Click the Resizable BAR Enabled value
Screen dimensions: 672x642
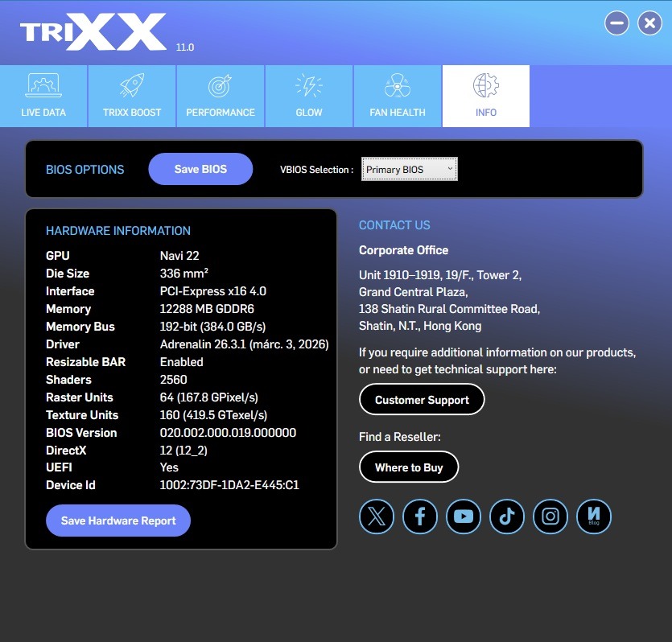182,362
